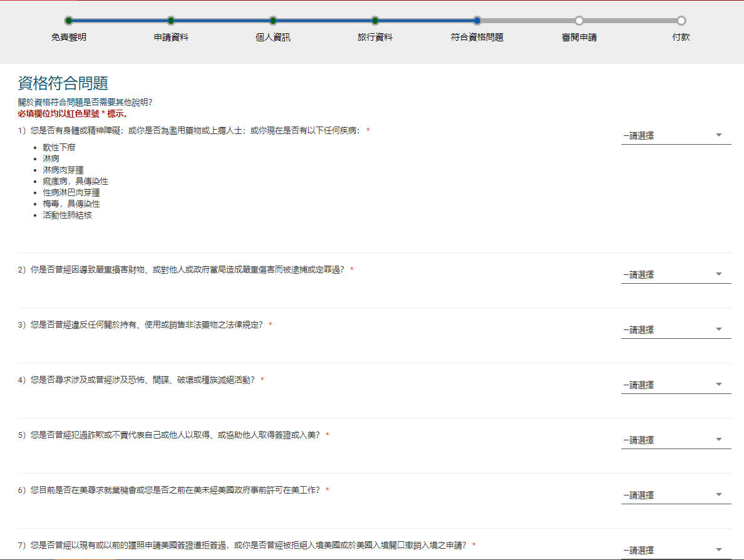Screen dimensions: 744x560
Task: Open the dropdown for question 3
Action: pos(675,329)
